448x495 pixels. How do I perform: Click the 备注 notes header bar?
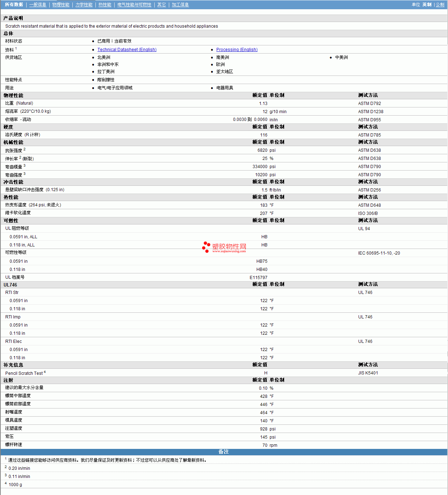(x=224, y=452)
